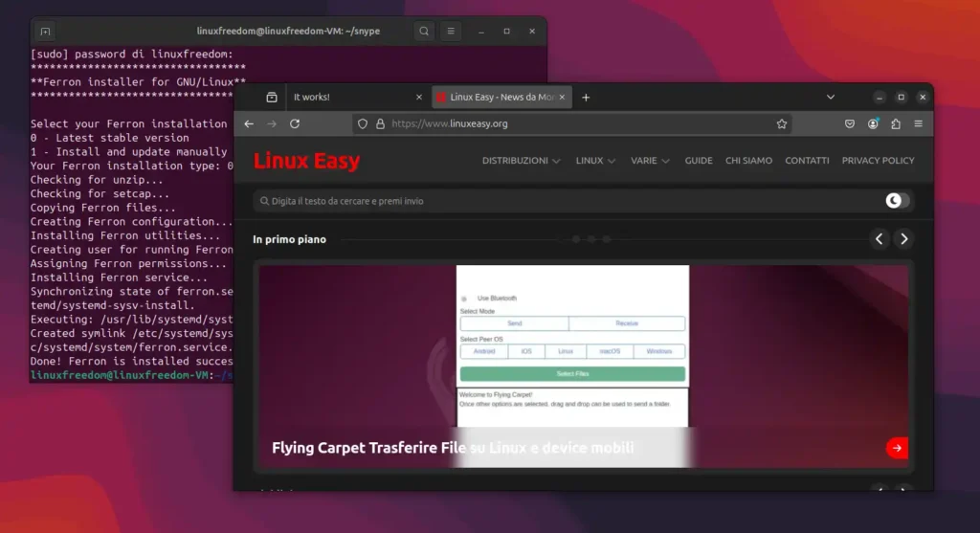The height and width of the screenshot is (533, 980).
Task: Open the Flying Carpet article title
Action: [x=453, y=448]
